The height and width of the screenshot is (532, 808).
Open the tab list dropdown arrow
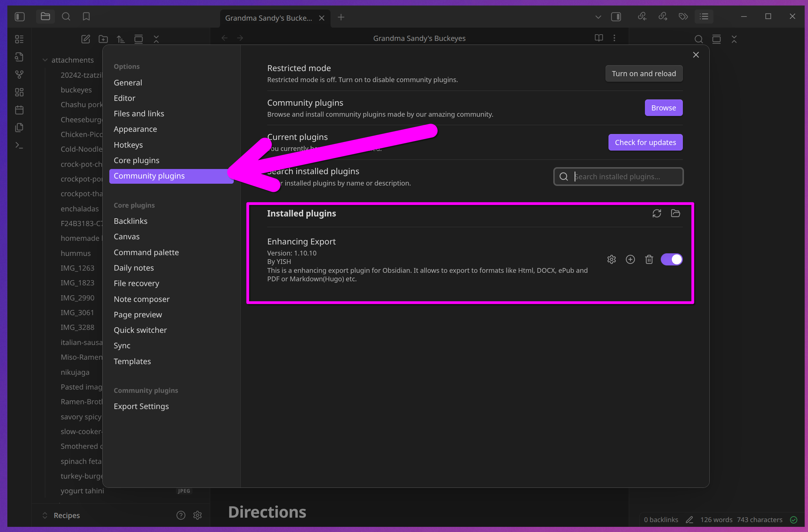598,17
